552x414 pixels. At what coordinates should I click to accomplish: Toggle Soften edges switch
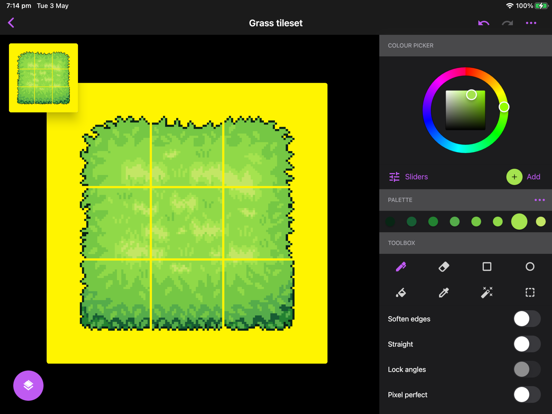[x=527, y=319]
